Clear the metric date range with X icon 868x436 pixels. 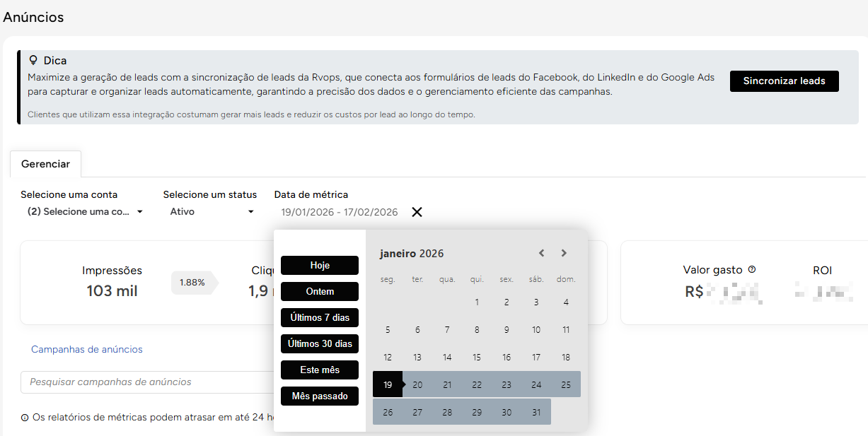click(417, 212)
